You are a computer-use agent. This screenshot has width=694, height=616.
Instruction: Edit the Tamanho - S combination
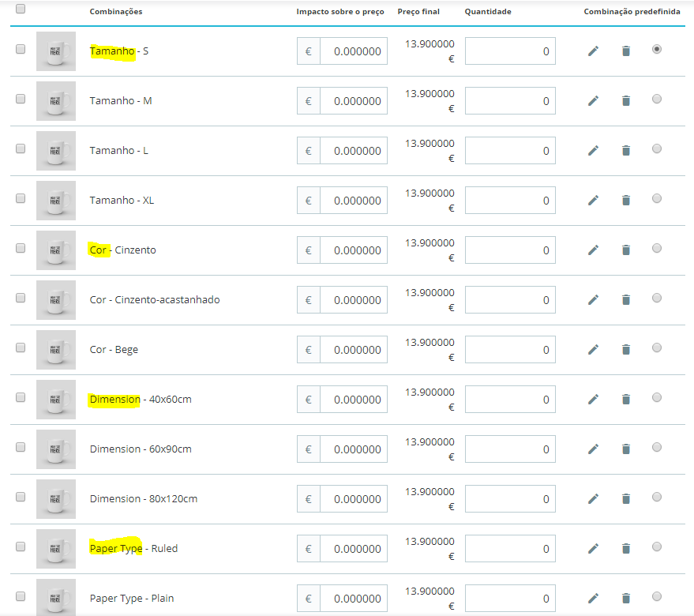pos(593,51)
